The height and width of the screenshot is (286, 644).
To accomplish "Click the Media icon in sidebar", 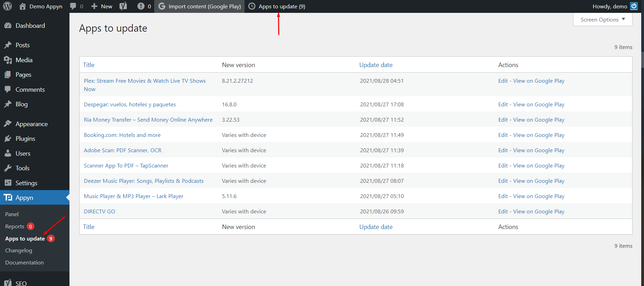I will point(8,60).
